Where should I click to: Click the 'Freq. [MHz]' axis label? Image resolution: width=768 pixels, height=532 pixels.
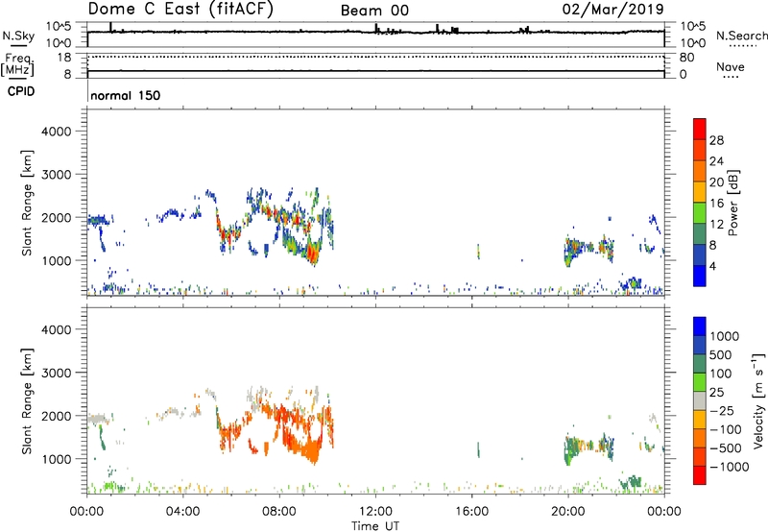pyautogui.click(x=17, y=64)
